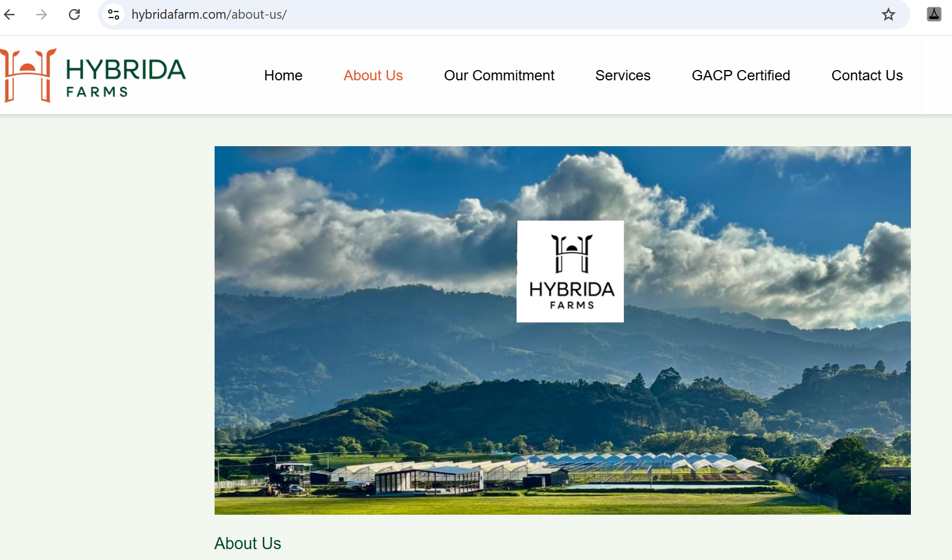Viewport: 952px width, 560px height.
Task: Click the extension icon beside the address bar
Action: [x=934, y=14]
